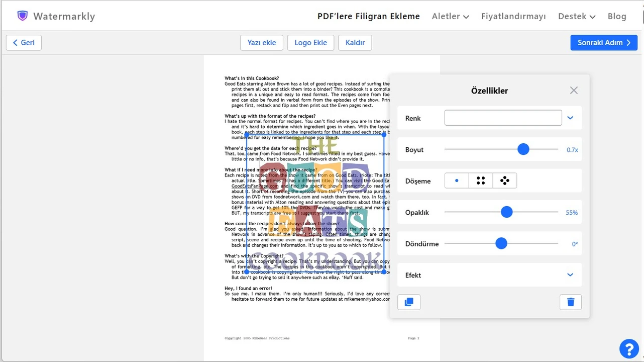Click the bottom-left handle of watermark selection
644x362 pixels.
[247, 271]
